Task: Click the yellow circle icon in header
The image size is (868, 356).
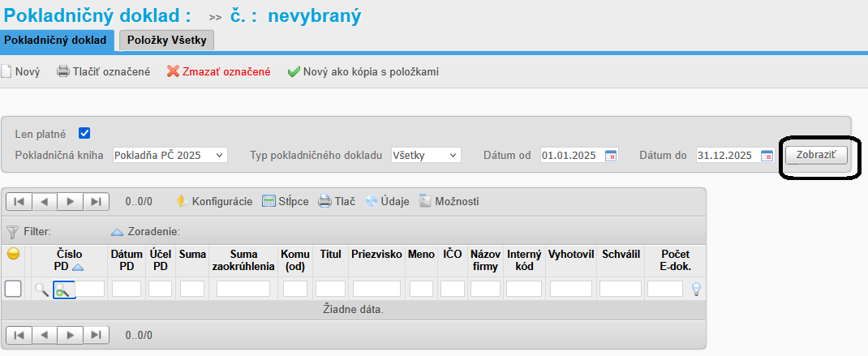Action: click(x=13, y=254)
